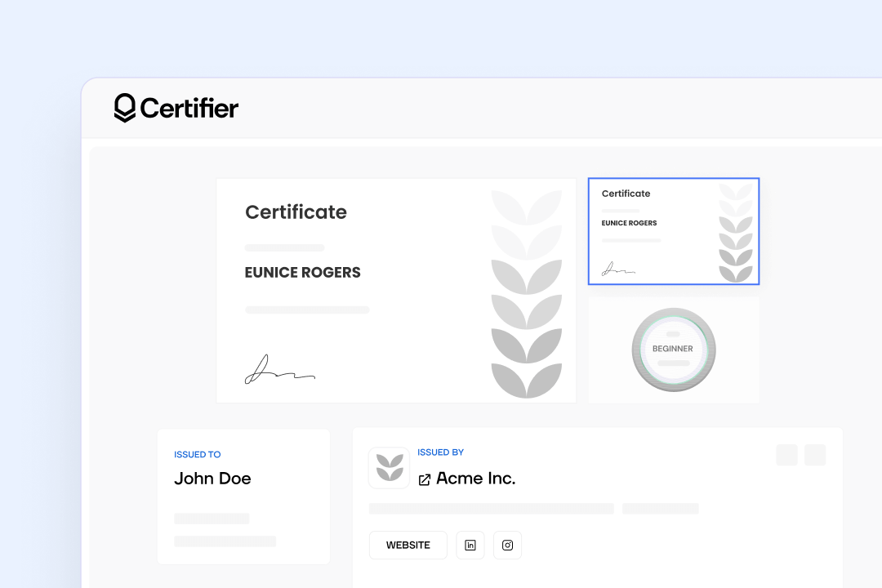Click the ISSUED TO label

click(x=198, y=454)
